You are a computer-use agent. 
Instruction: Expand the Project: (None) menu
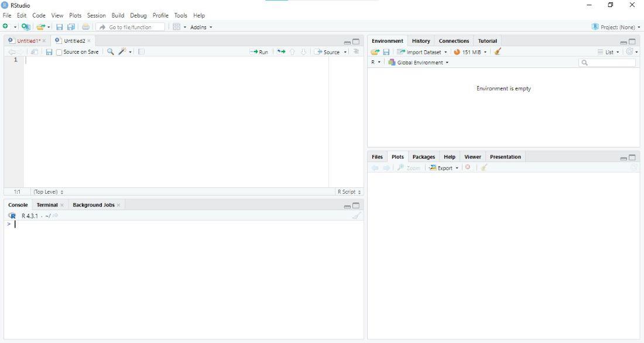[616, 27]
